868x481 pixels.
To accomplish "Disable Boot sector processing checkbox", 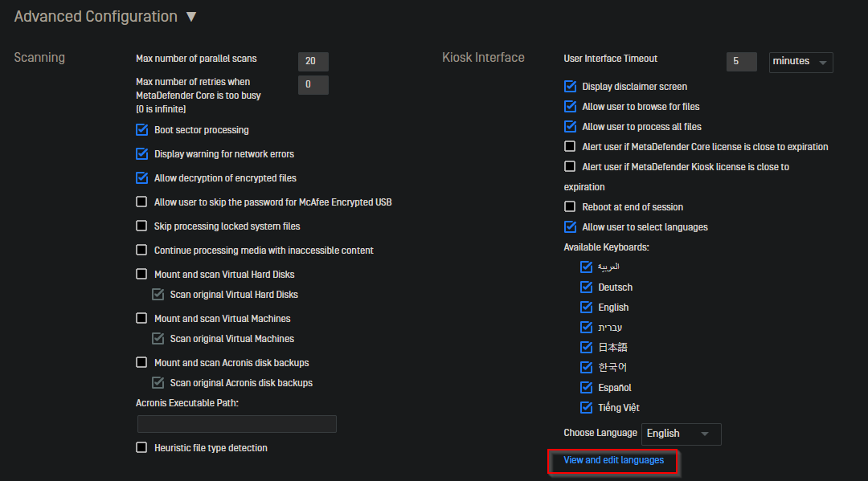I will [x=141, y=130].
